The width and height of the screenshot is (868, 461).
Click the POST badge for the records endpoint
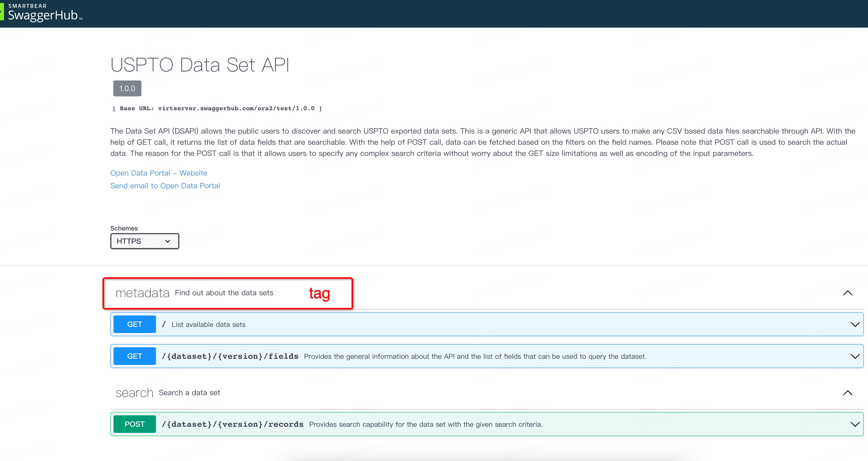point(134,424)
